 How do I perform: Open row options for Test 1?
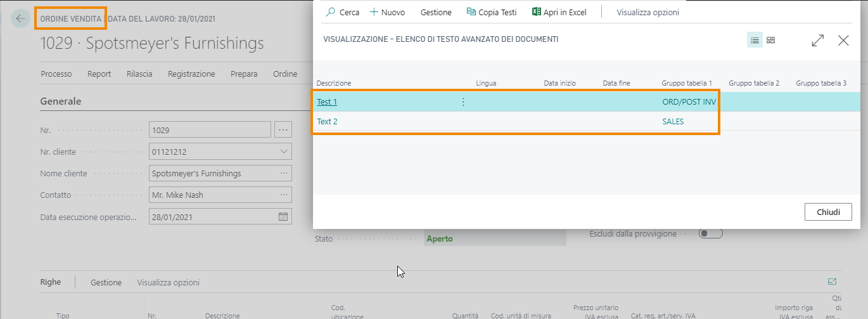point(463,102)
